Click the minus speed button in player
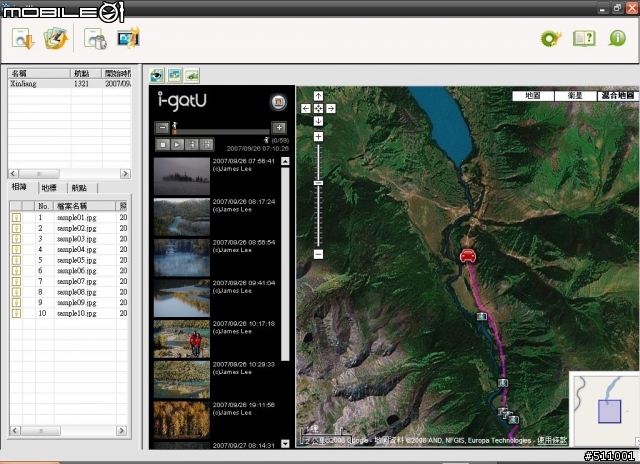Screen dimensions: 640x464 (162, 128)
